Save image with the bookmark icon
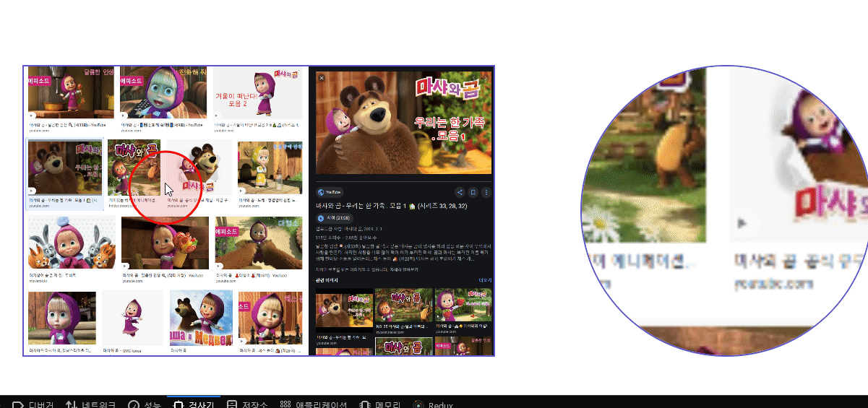Viewport: 868px width, 408px height. click(473, 192)
